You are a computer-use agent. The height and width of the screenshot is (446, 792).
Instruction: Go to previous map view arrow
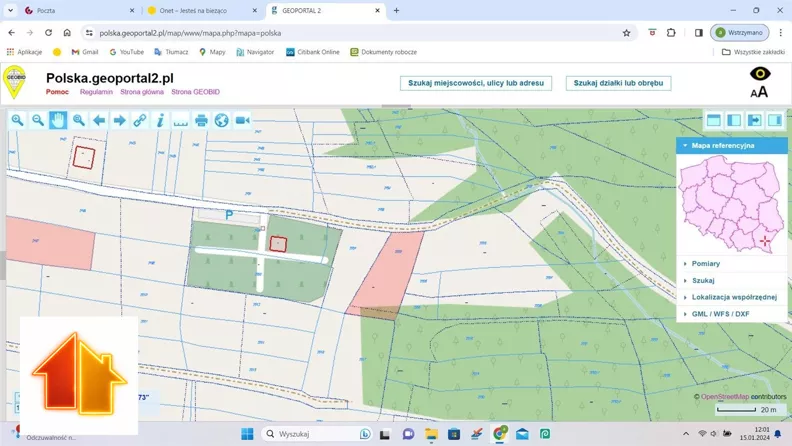99,120
